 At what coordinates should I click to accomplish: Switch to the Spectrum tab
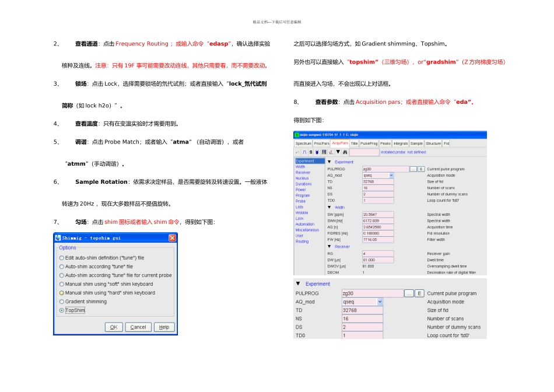tap(303, 143)
